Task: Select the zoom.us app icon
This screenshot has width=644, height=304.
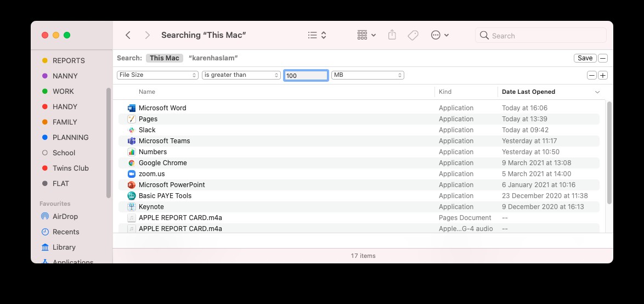Action: (132, 174)
